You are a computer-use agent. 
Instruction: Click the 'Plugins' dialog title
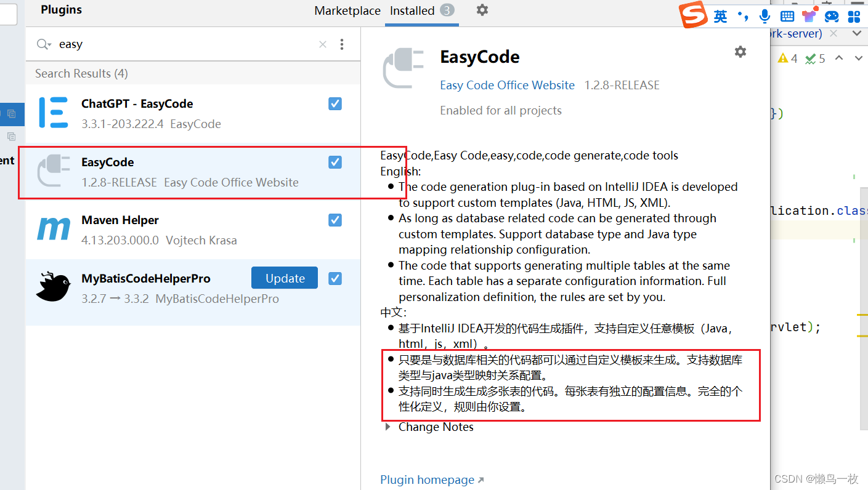(61, 9)
